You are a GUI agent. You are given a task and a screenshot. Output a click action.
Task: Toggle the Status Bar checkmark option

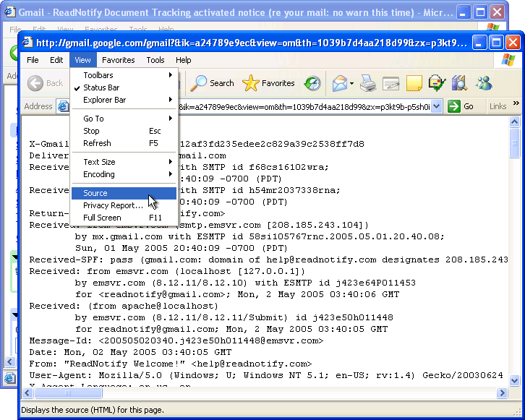pyautogui.click(x=101, y=87)
